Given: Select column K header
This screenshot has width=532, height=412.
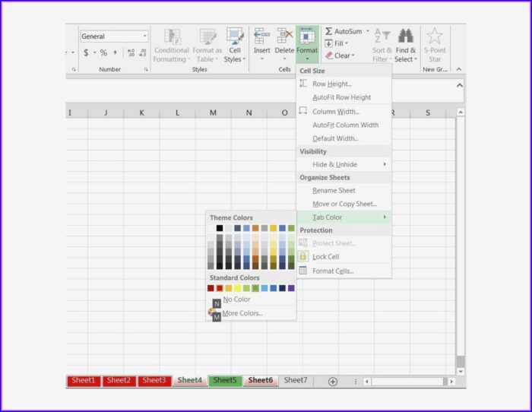Looking at the screenshot, I should click(x=141, y=113).
